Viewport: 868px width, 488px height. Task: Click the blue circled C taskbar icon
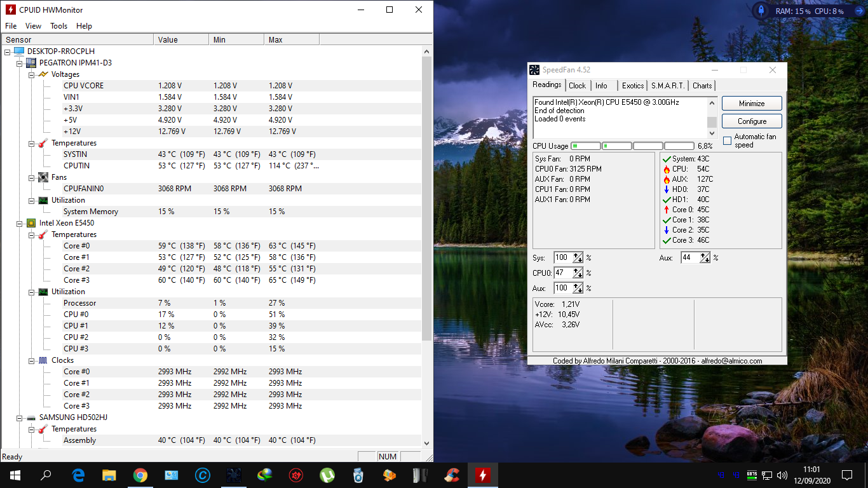[203, 475]
